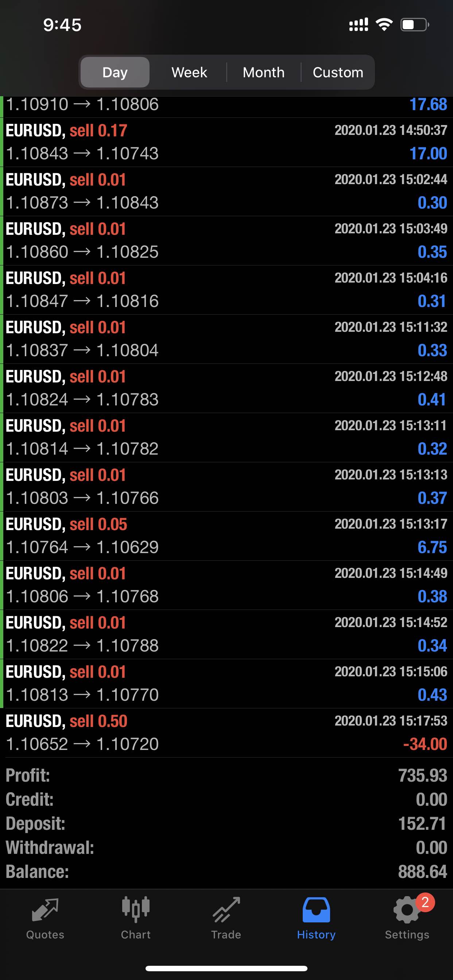This screenshot has height=980, width=453.
Task: Tap the trade dated 2020.01.23 15:02:44
Action: pos(226,191)
